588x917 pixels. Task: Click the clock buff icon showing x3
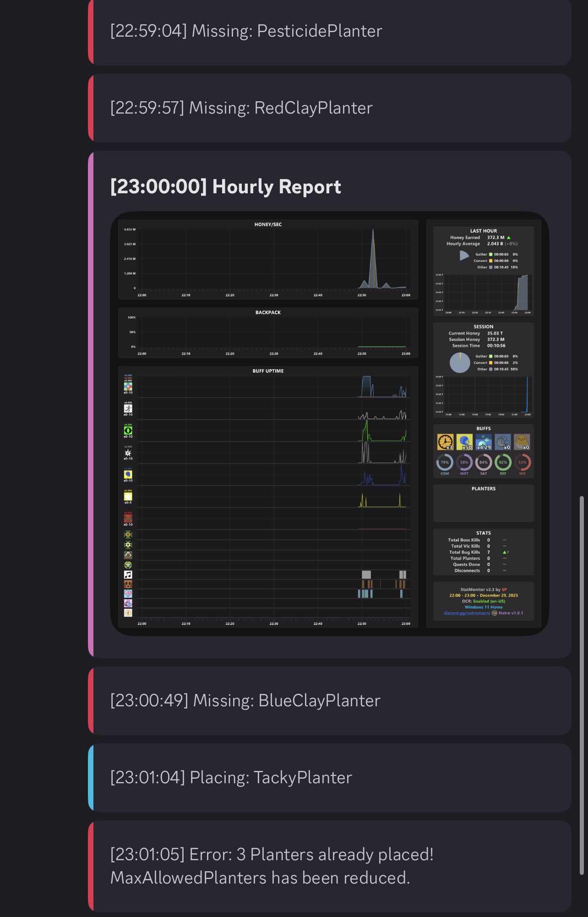pos(445,442)
